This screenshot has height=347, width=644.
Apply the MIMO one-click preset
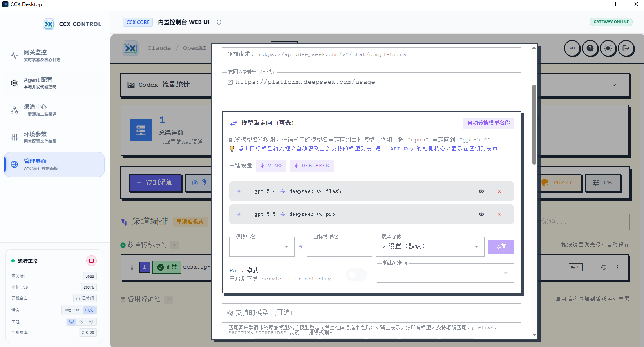271,166
